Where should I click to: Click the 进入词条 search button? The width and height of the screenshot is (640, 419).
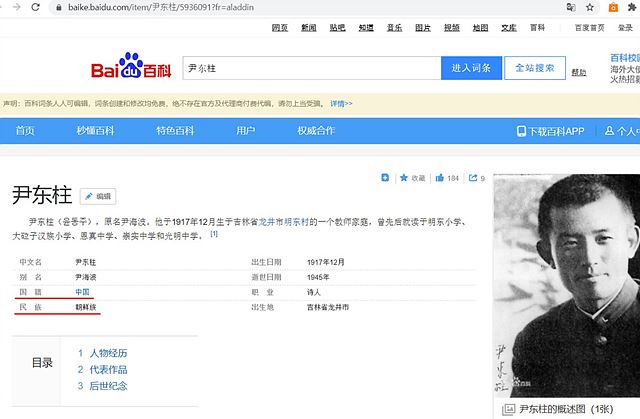(x=471, y=69)
